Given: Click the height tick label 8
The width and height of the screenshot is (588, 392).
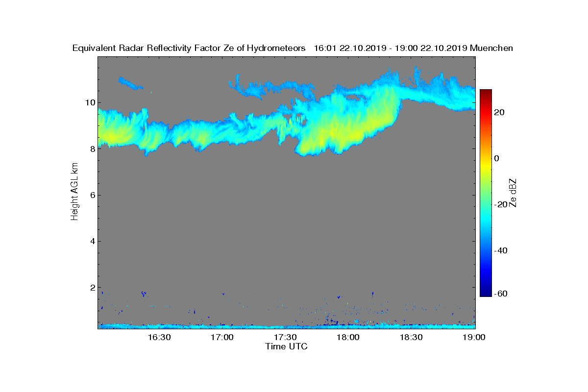Looking at the screenshot, I should coord(92,149).
